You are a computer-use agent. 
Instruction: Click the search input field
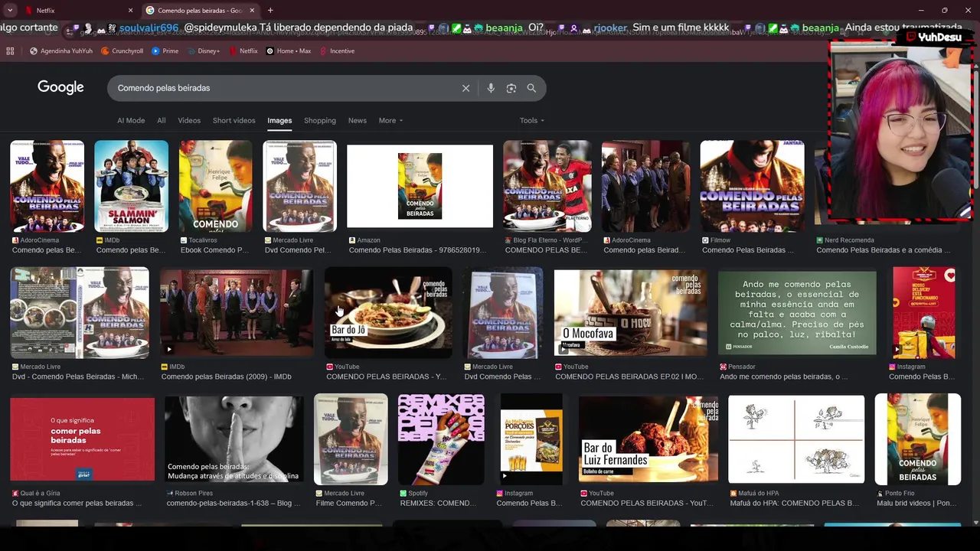(283, 88)
